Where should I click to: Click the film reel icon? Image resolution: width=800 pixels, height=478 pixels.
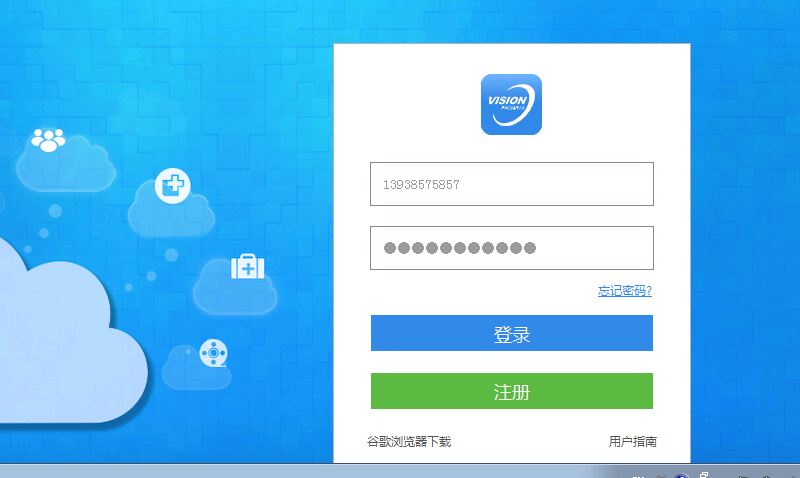[213, 352]
